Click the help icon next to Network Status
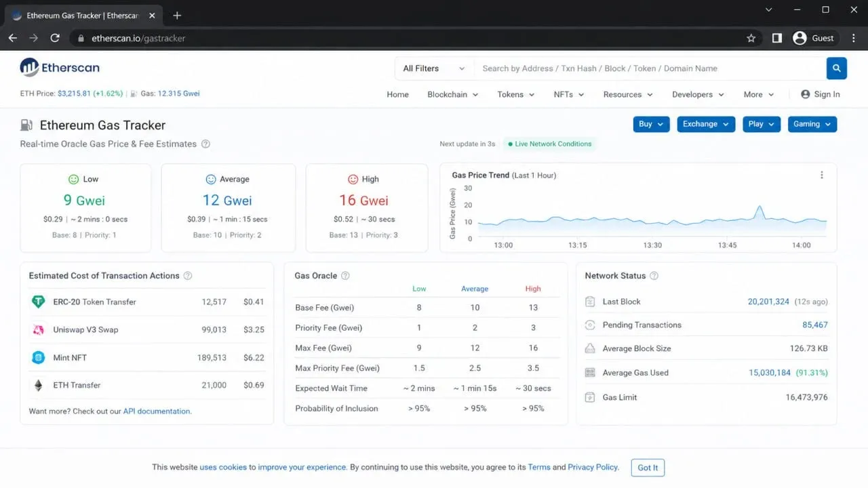Viewport: 868px width, 488px height. [x=654, y=276]
